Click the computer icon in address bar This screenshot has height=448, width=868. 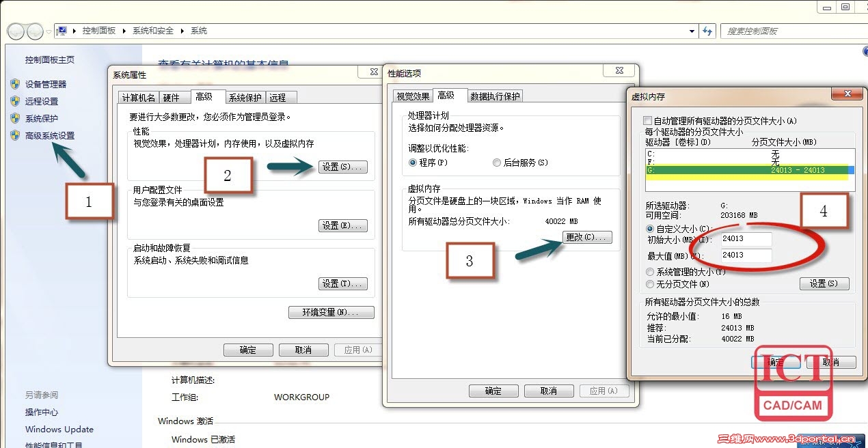62,31
